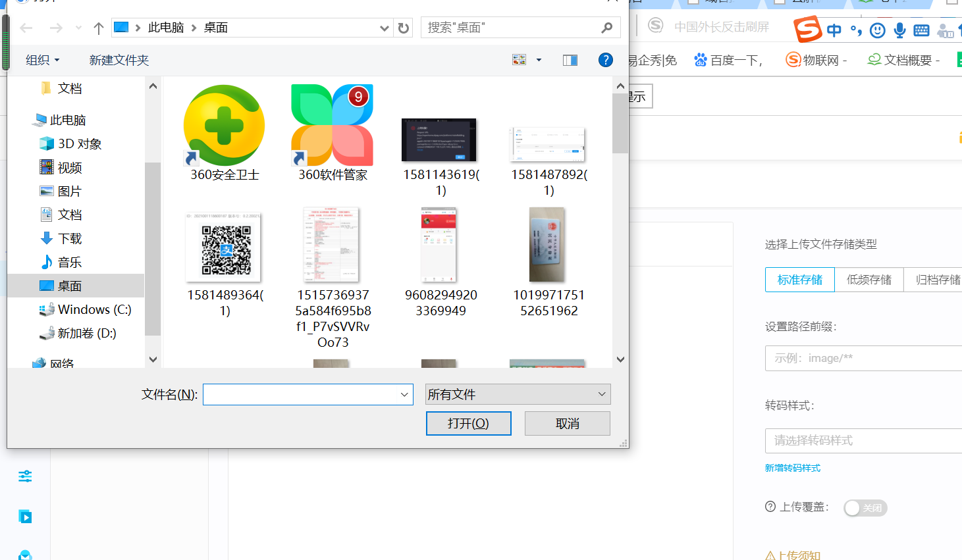Open Sogou soft keyboard icon

[x=922, y=30]
